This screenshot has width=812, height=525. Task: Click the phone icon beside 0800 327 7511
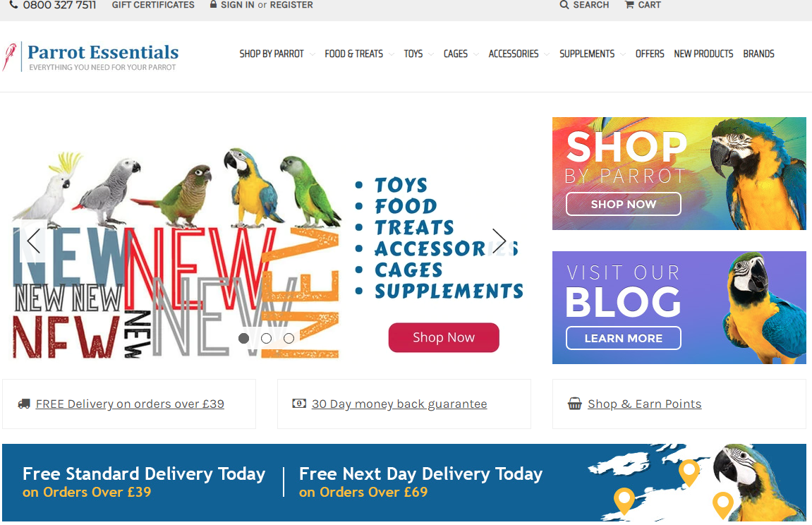[14, 5]
